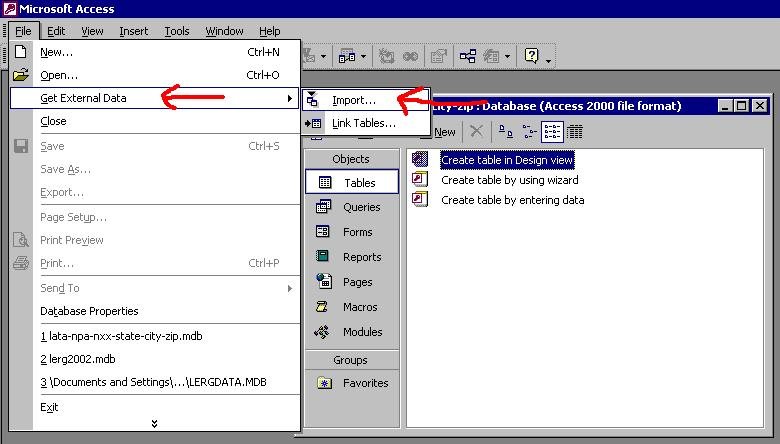Choose Import... from the submenu

(x=366, y=99)
